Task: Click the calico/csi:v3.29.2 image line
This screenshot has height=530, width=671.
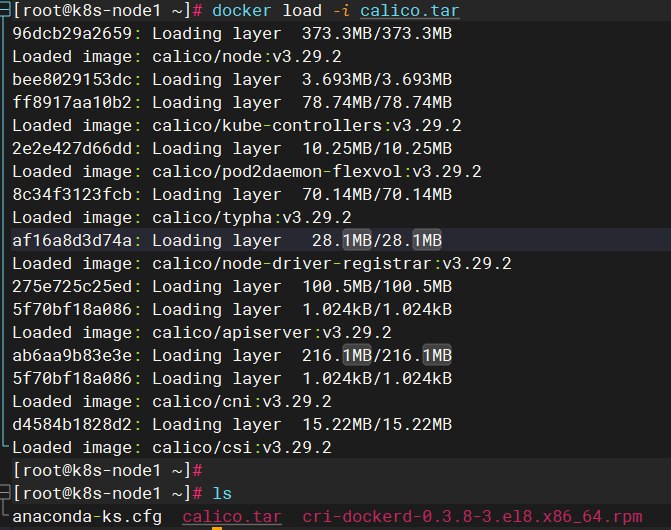Action: coord(172,447)
